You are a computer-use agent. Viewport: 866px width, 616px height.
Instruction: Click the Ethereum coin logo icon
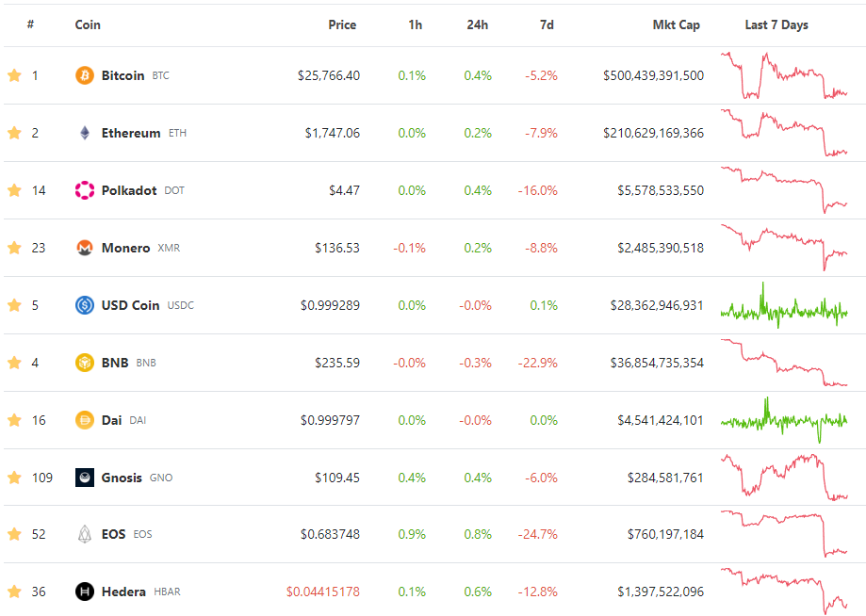85,133
